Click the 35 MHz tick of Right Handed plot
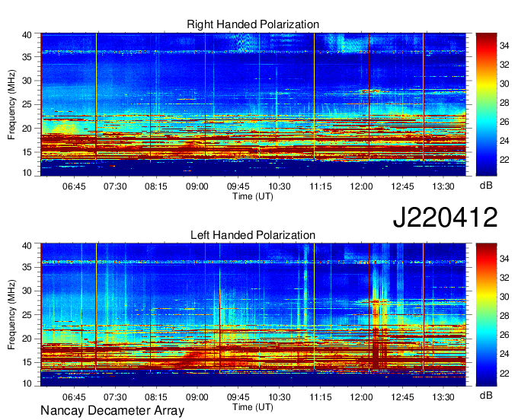 point(27,57)
